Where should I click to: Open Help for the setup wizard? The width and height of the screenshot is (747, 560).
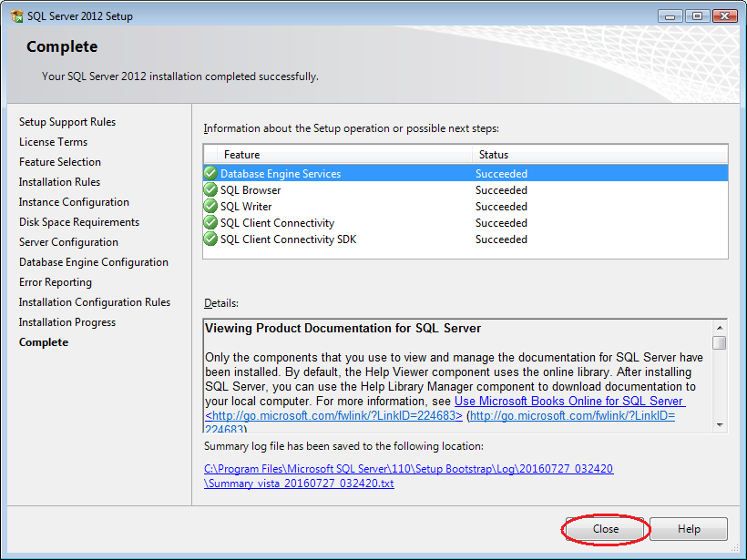pyautogui.click(x=689, y=529)
